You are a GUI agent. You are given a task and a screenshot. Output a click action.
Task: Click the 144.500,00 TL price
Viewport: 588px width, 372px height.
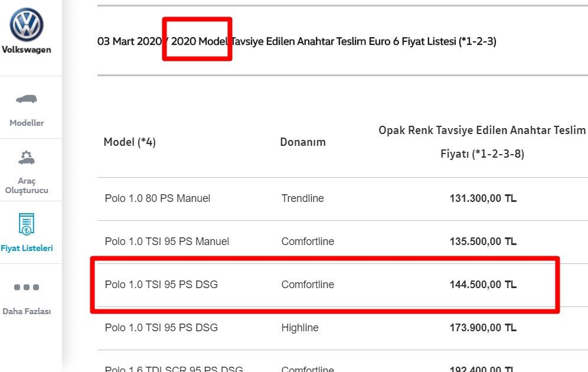(483, 285)
